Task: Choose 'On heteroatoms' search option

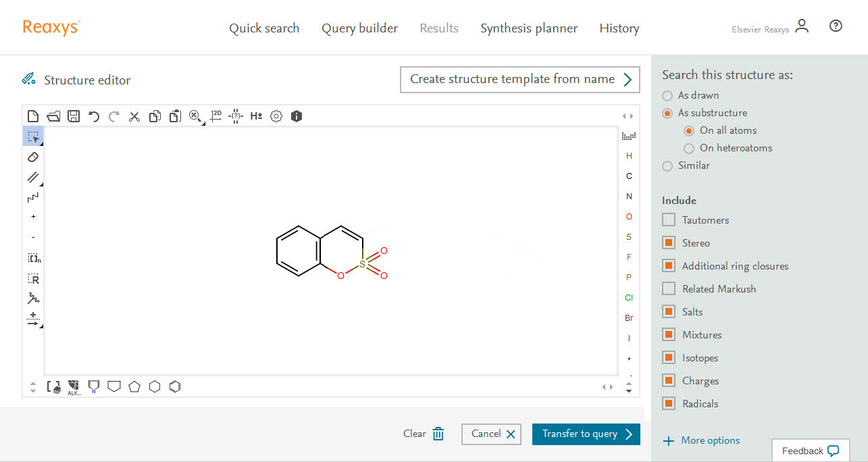Action: (689, 149)
